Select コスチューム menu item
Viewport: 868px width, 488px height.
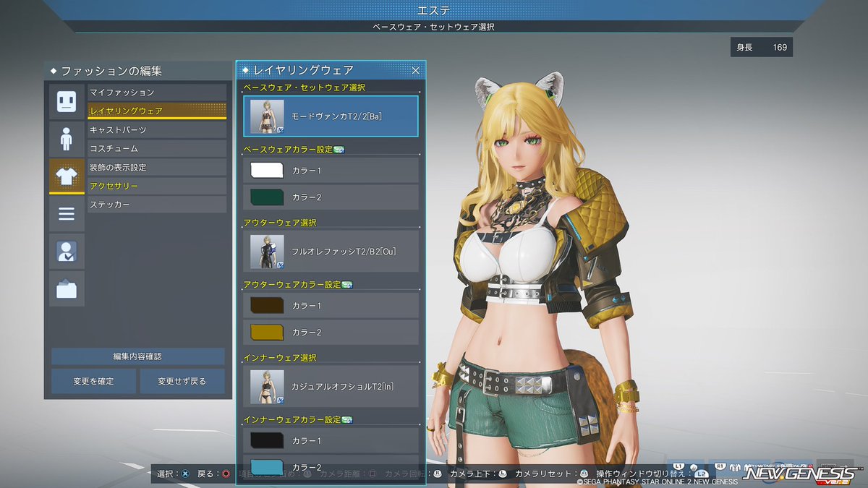pos(157,148)
